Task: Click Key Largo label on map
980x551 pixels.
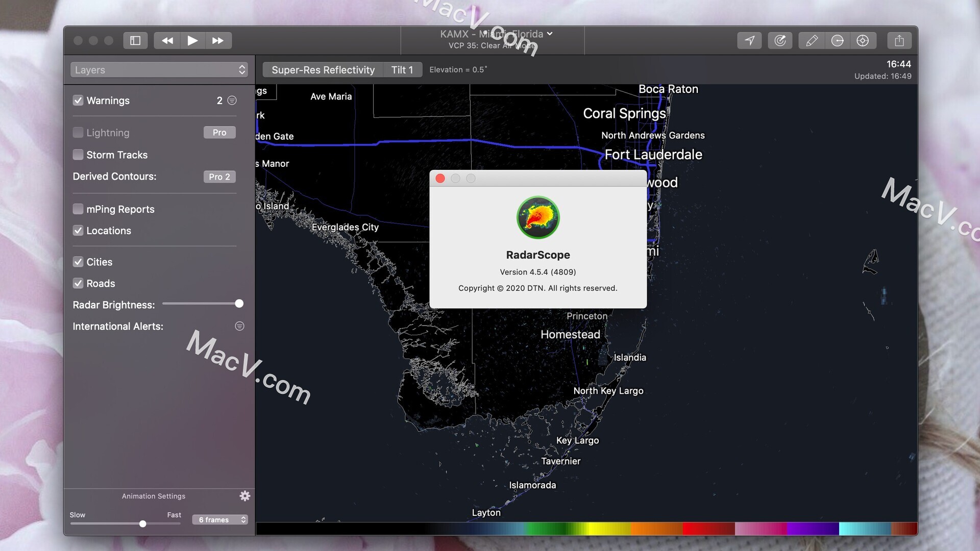Action: (x=577, y=440)
